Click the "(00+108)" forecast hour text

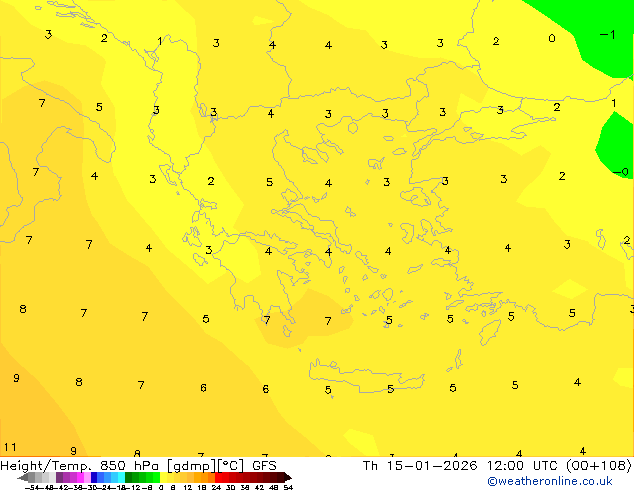coord(599,465)
